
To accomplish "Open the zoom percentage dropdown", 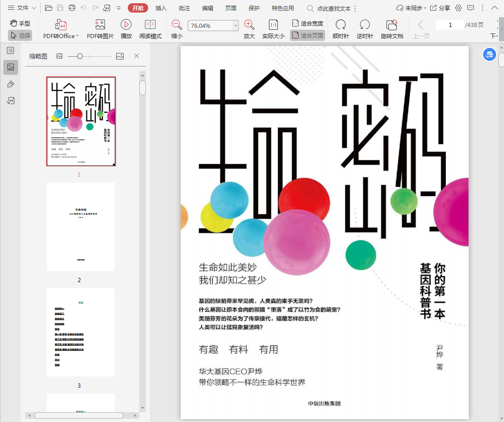I will pos(236,26).
